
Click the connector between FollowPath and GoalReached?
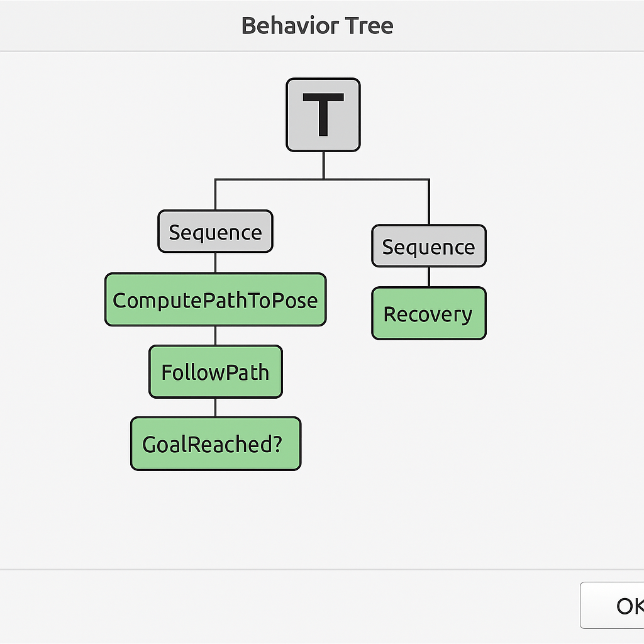216,408
